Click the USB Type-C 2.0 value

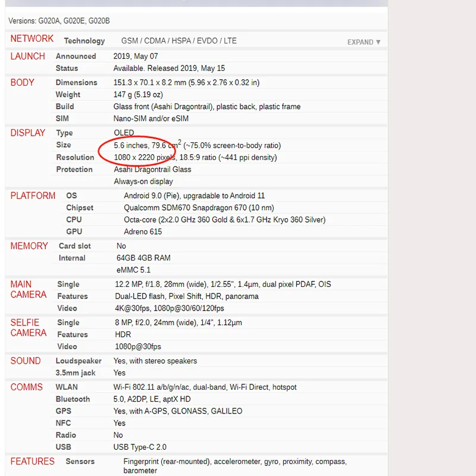[x=140, y=447]
